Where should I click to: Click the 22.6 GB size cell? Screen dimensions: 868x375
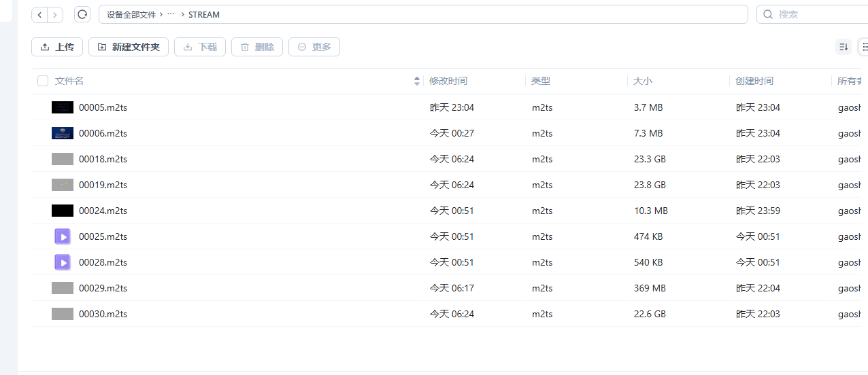650,314
